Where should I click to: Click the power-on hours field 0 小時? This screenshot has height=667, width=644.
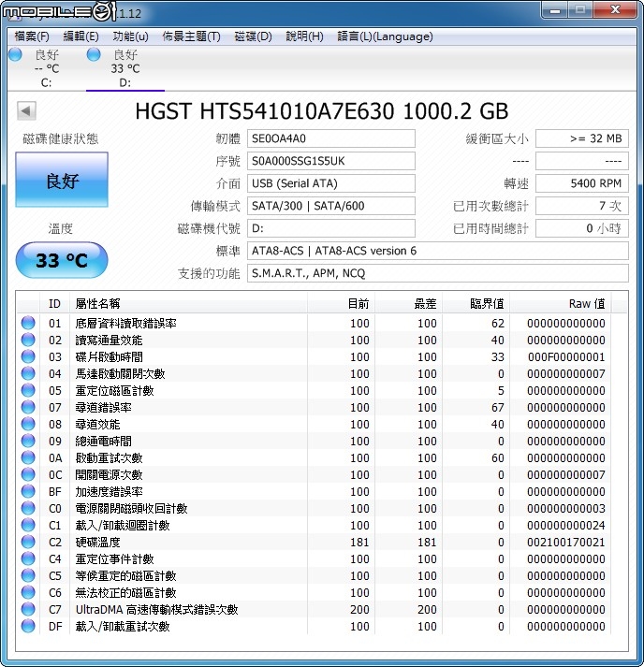tap(582, 228)
